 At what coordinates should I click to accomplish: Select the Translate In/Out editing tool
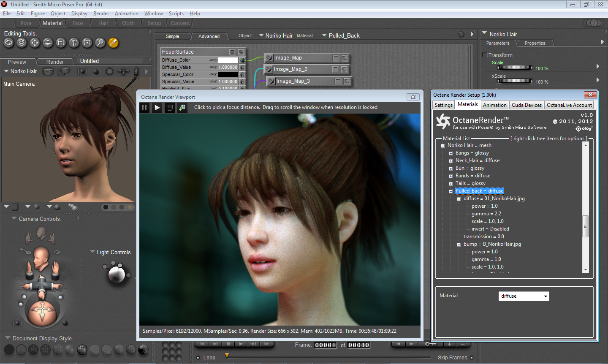48,43
